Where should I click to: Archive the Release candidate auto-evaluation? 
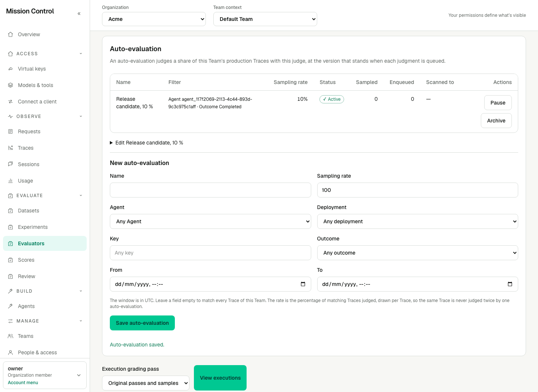[x=496, y=121]
